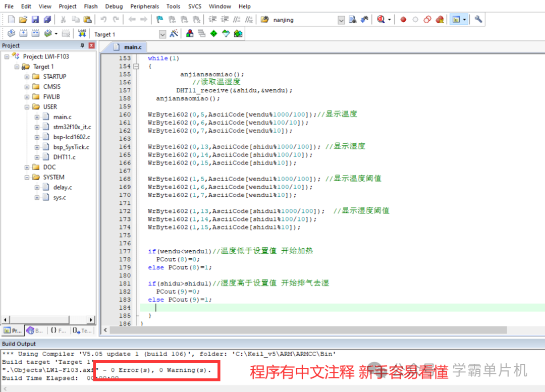This screenshot has height=392, width=545.
Task: Open the Debug menu
Action: 114,6
